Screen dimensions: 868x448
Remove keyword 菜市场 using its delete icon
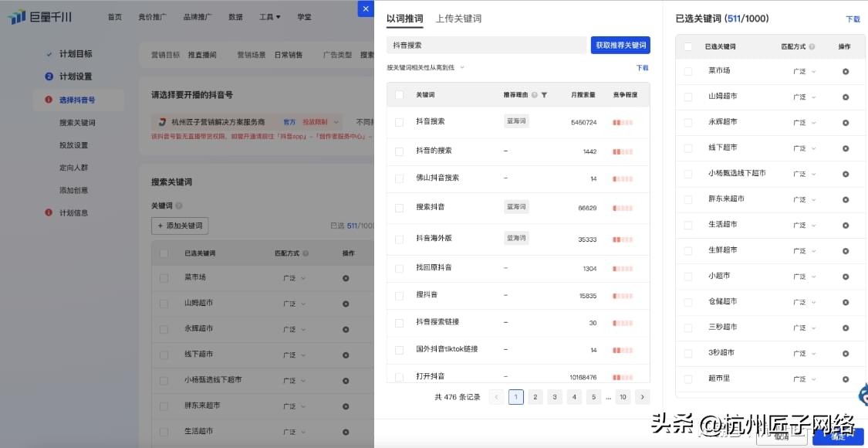point(845,70)
